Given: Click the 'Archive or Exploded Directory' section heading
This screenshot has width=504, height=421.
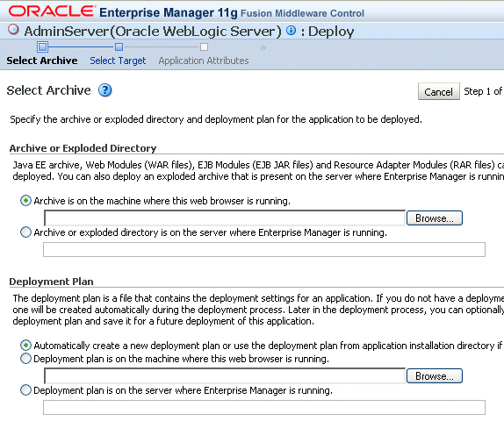Looking at the screenshot, I should click(x=83, y=148).
